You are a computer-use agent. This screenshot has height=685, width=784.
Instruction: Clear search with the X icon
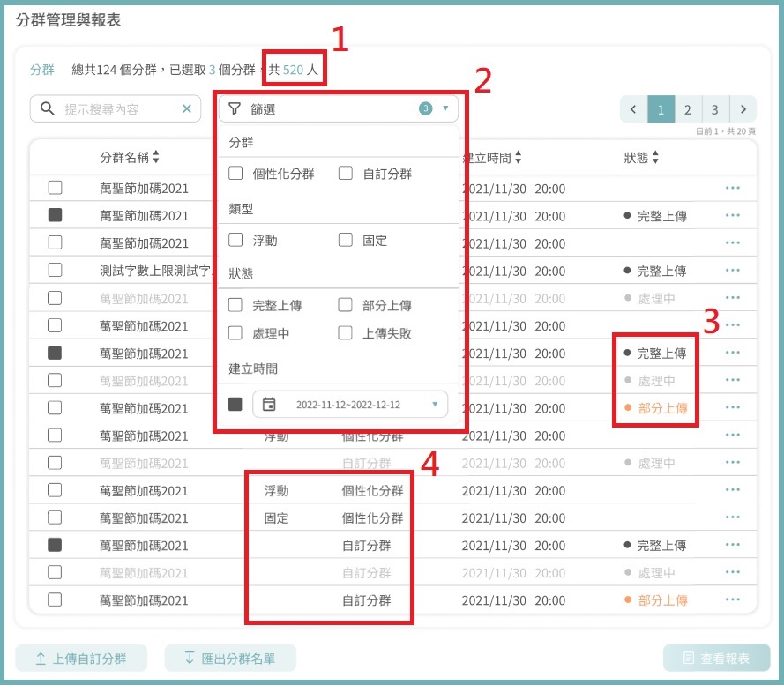pyautogui.click(x=187, y=109)
